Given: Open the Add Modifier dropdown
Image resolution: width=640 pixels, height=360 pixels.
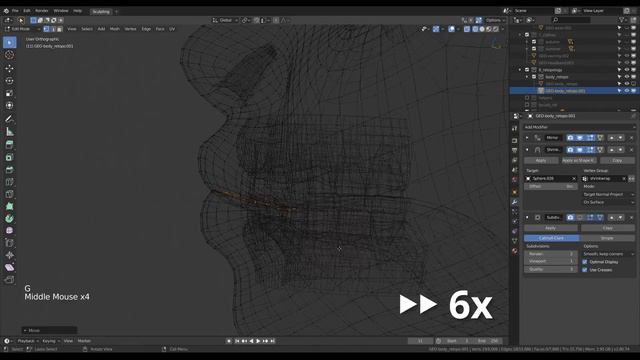Looking at the screenshot, I should coord(579,127).
